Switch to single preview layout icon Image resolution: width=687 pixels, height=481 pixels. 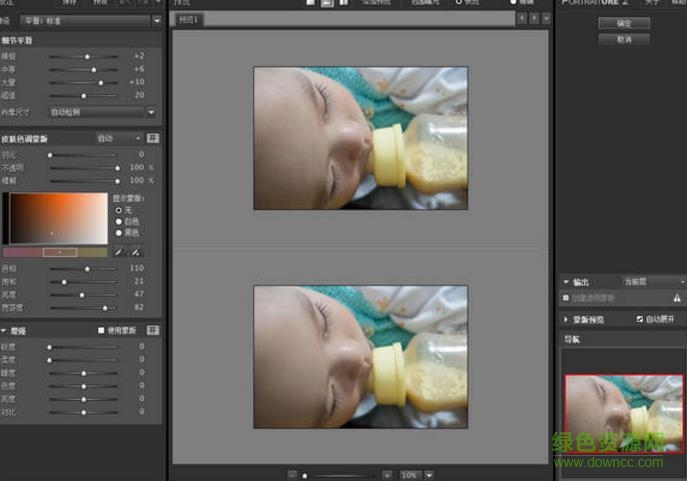tap(309, 3)
